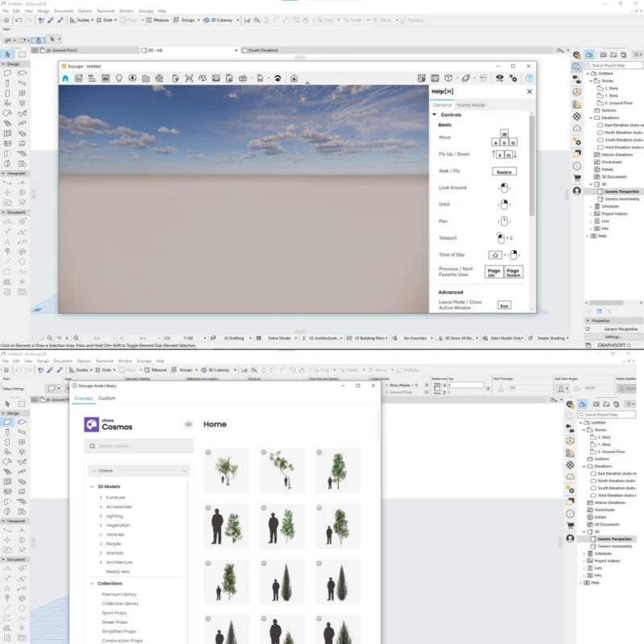The image size is (644, 644).
Task: Click the Home icon in the Enscape toolbar
Action: click(x=65, y=78)
